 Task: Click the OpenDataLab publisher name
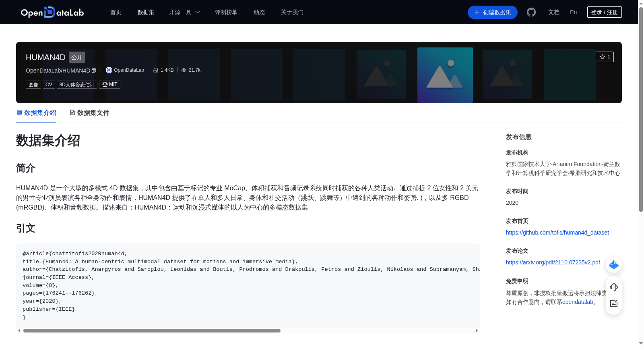129,70
